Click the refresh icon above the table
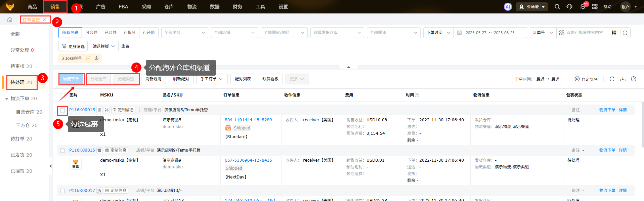 (x=612, y=79)
